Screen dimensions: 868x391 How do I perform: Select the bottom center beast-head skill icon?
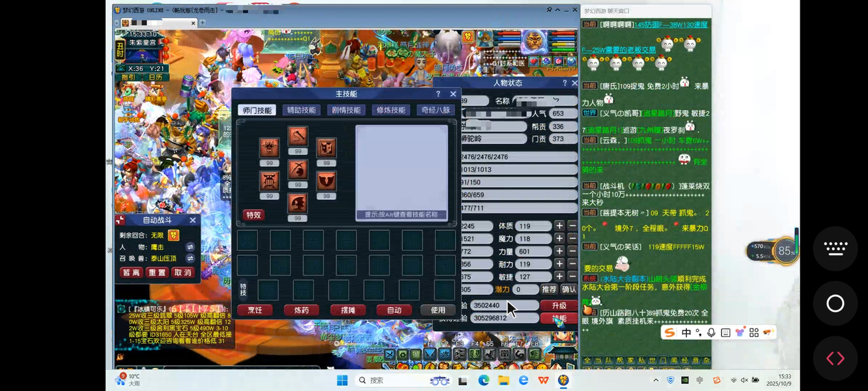[298, 203]
